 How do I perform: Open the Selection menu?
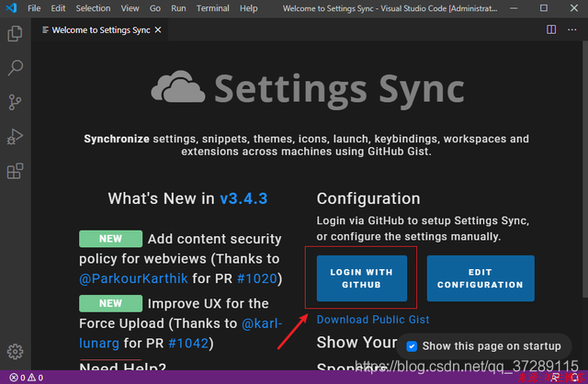[x=93, y=8]
